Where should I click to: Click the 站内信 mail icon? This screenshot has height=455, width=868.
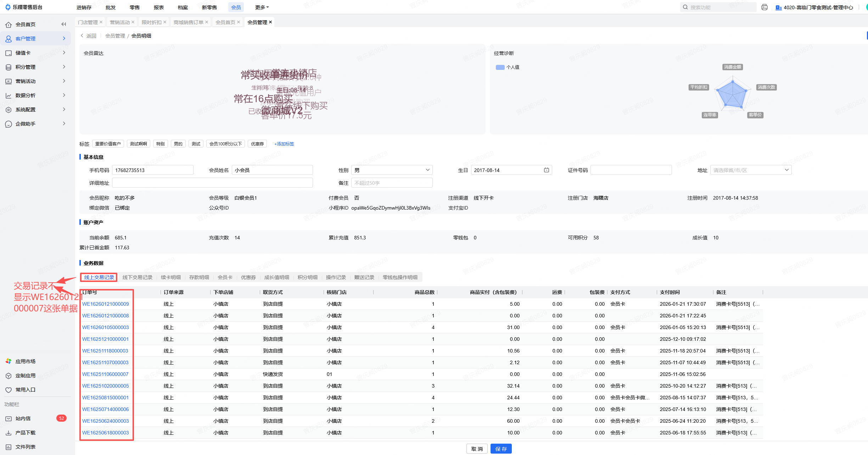tap(9, 418)
